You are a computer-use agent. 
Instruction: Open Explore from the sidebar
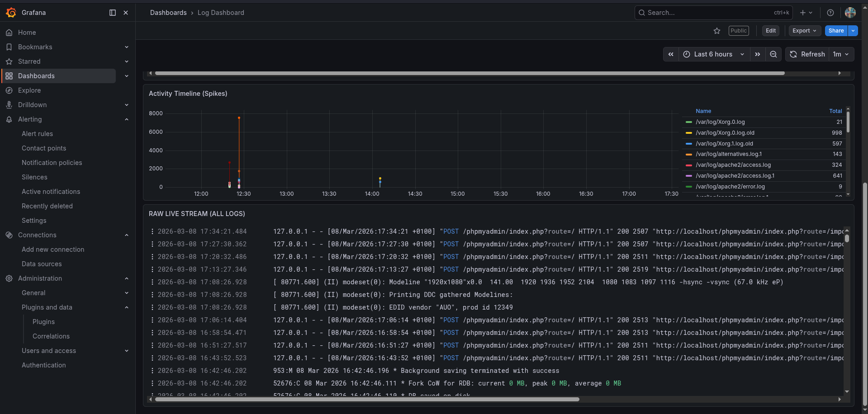coord(29,90)
